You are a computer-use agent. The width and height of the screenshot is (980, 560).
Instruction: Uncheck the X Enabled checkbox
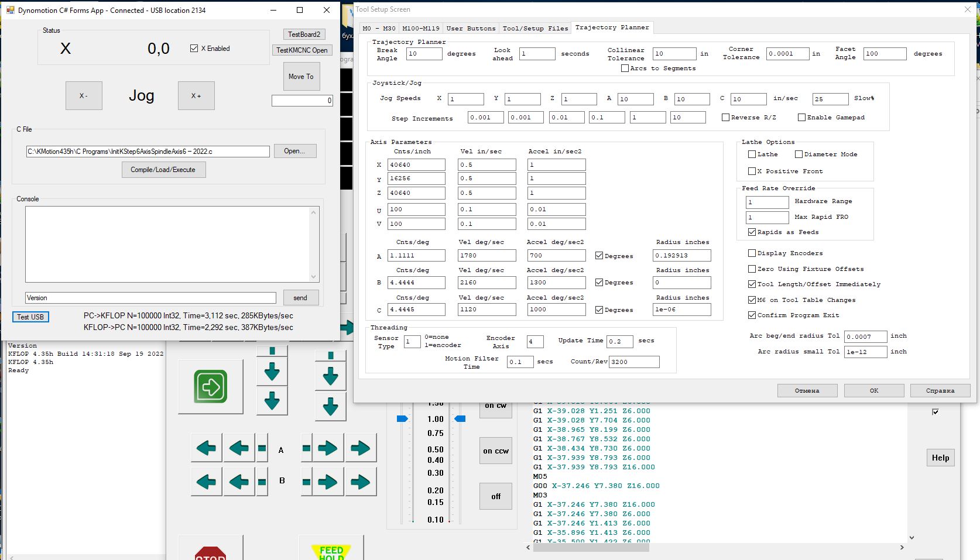click(194, 49)
